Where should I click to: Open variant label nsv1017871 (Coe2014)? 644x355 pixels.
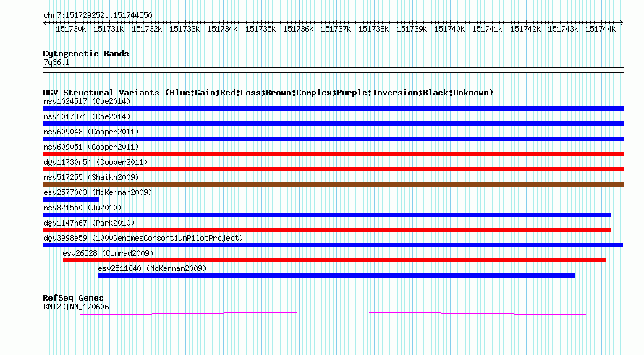coord(87,116)
